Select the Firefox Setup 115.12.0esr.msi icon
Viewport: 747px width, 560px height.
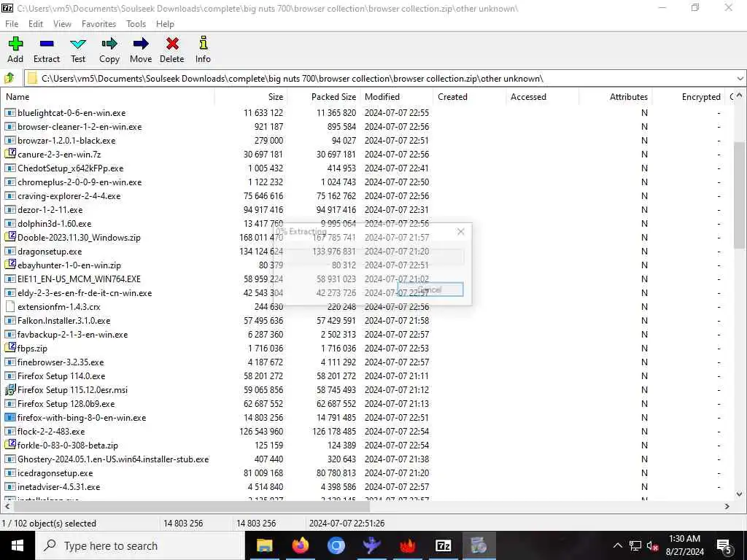click(x=10, y=389)
